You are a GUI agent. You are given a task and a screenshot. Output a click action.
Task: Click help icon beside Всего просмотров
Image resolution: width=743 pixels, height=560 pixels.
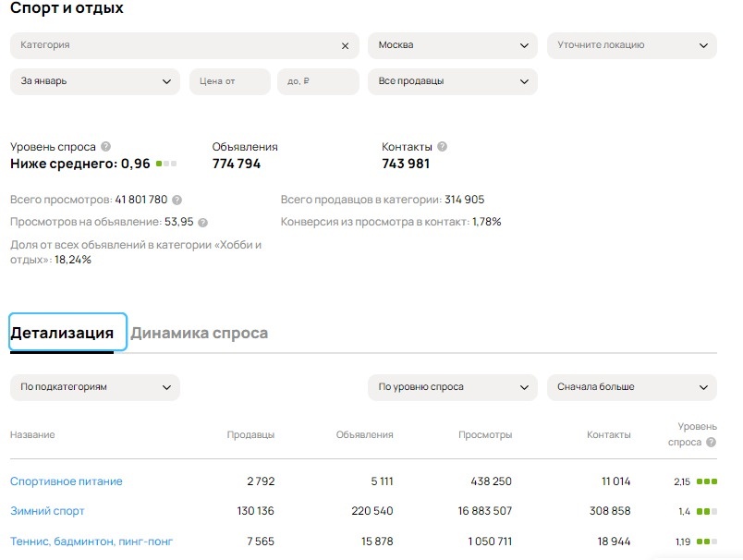pos(177,200)
